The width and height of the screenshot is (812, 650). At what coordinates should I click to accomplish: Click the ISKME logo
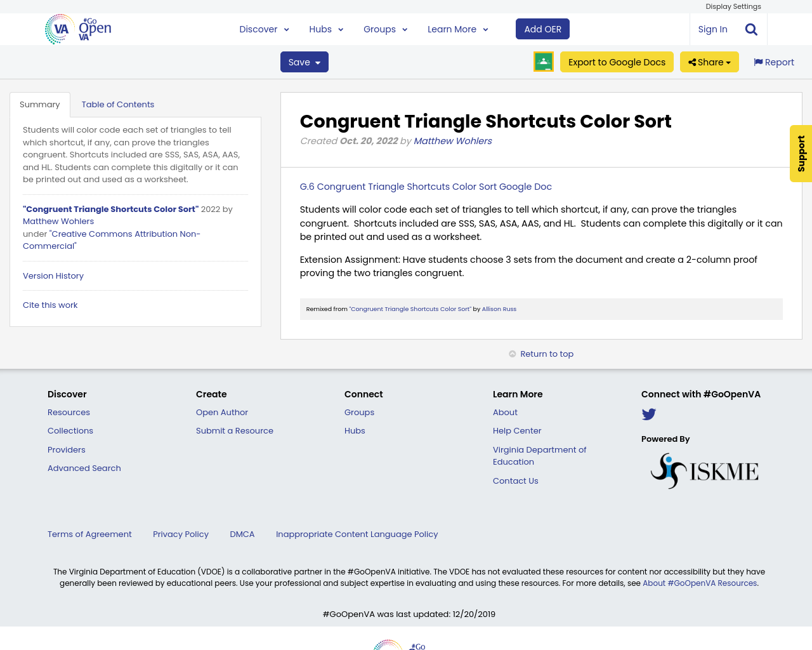[704, 470]
